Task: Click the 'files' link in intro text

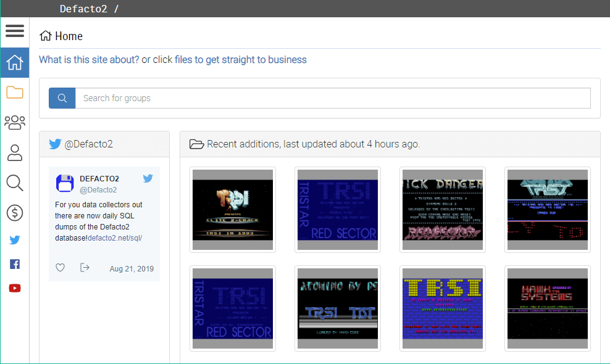Action: 183,60
